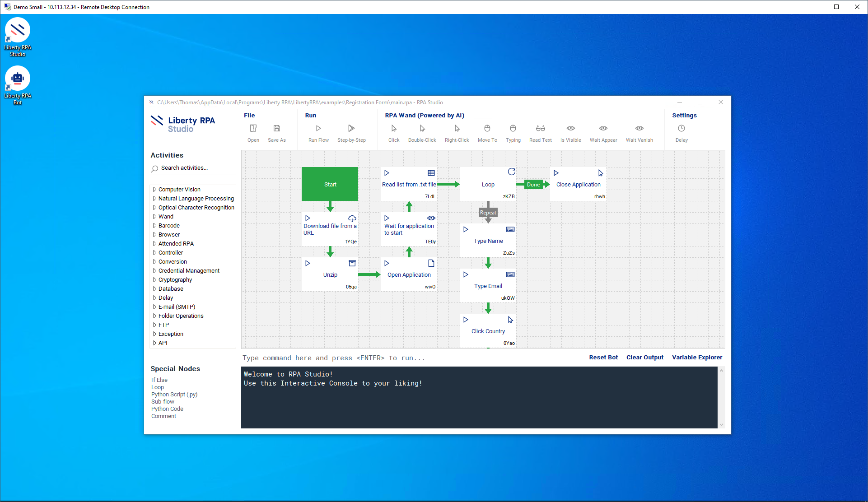Image resolution: width=868 pixels, height=502 pixels.
Task: Click the Step-by-Step run icon
Action: 351,129
